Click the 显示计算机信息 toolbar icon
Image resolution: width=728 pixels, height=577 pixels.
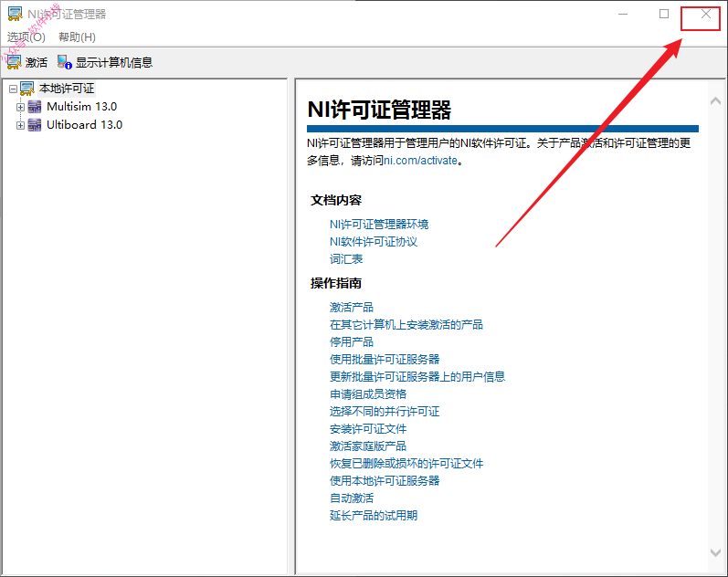click(65, 62)
